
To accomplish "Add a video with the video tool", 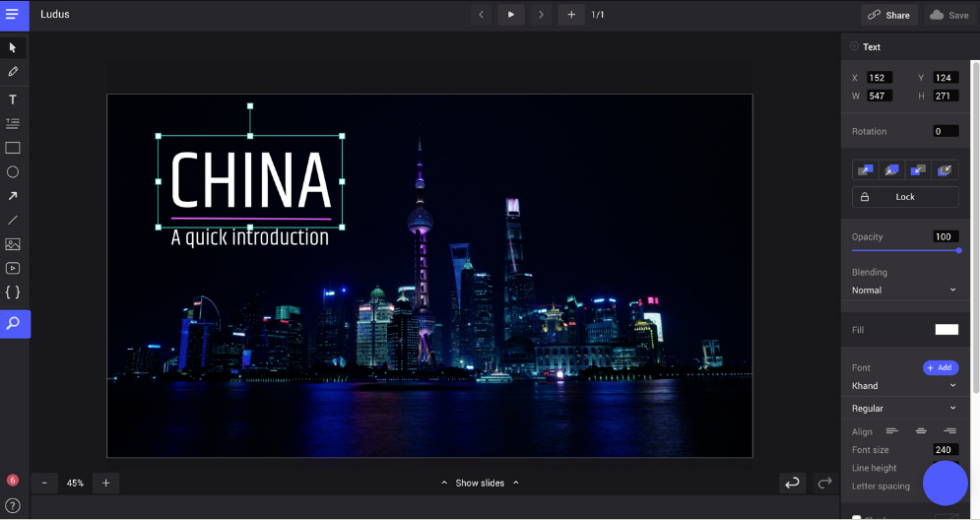I will 13,268.
